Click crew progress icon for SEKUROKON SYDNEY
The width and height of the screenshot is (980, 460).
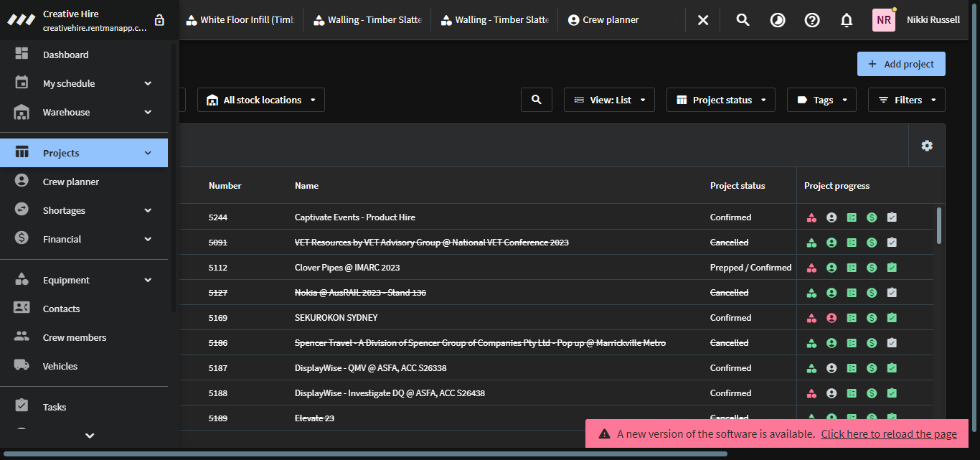(x=831, y=318)
